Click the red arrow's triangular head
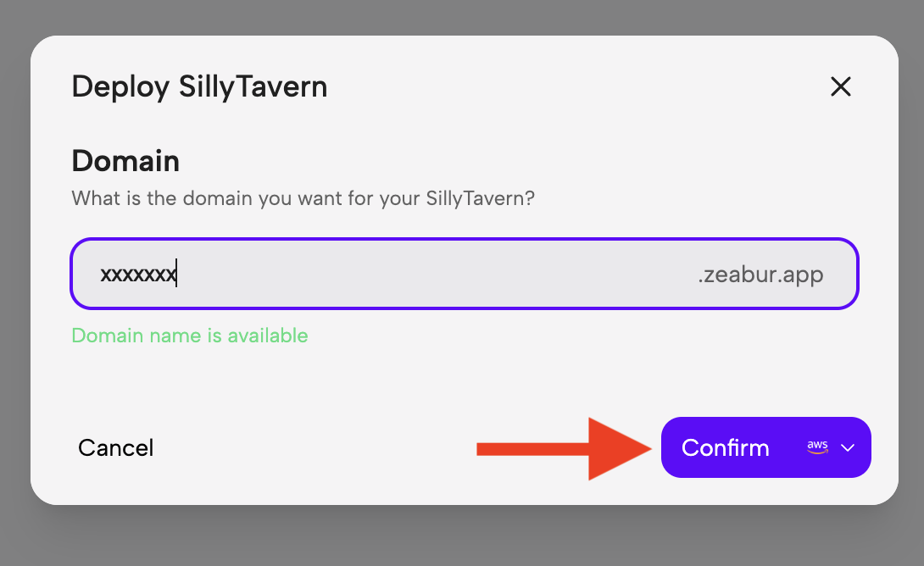The image size is (924, 566). pyautogui.click(x=621, y=448)
